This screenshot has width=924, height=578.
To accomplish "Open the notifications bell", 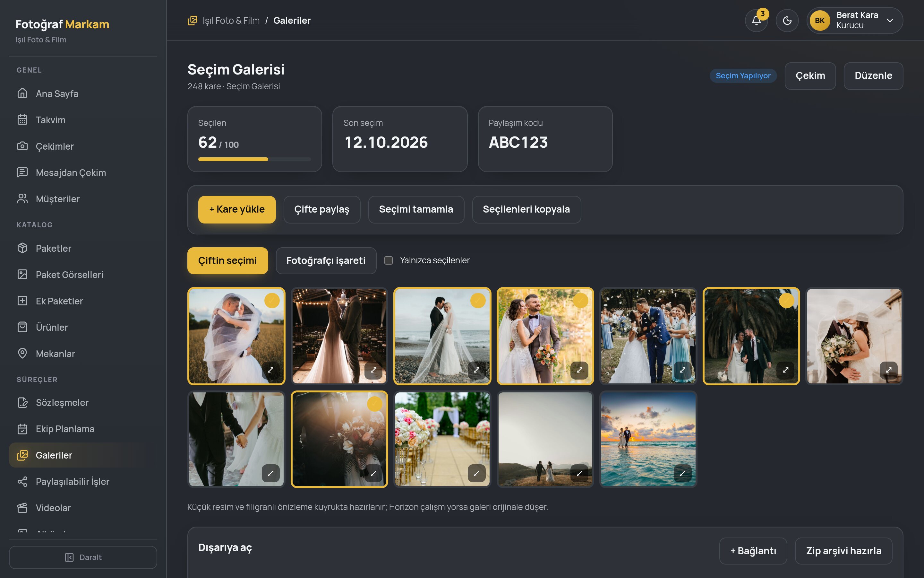I will 756,21.
